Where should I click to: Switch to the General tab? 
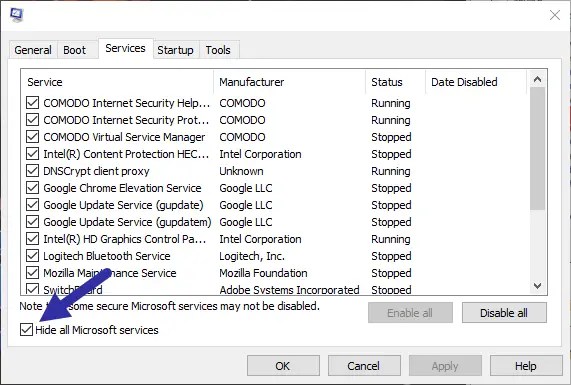(33, 50)
